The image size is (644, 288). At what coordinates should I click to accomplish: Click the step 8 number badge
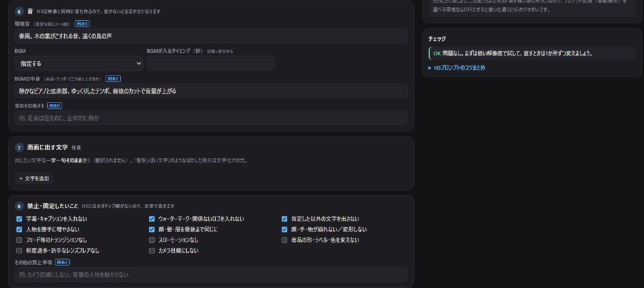[19, 206]
